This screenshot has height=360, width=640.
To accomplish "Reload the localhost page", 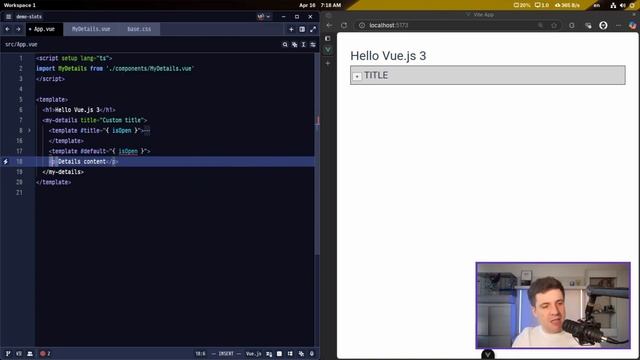I will tap(344, 25).
